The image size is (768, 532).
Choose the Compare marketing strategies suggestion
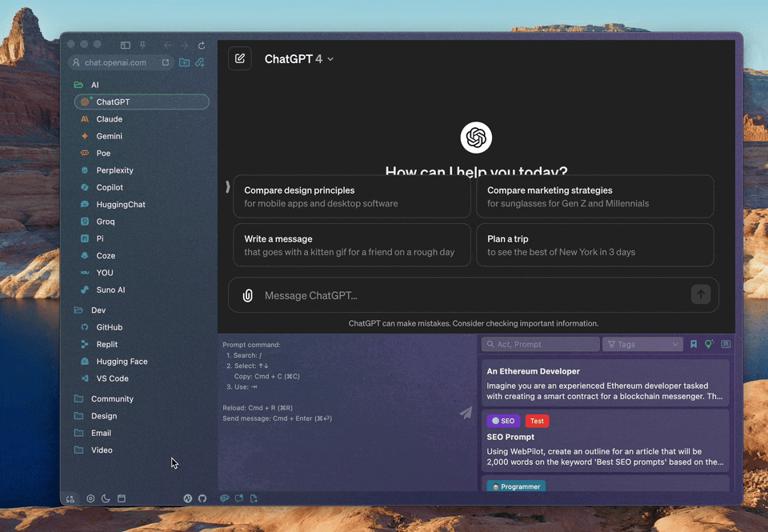[595, 197]
